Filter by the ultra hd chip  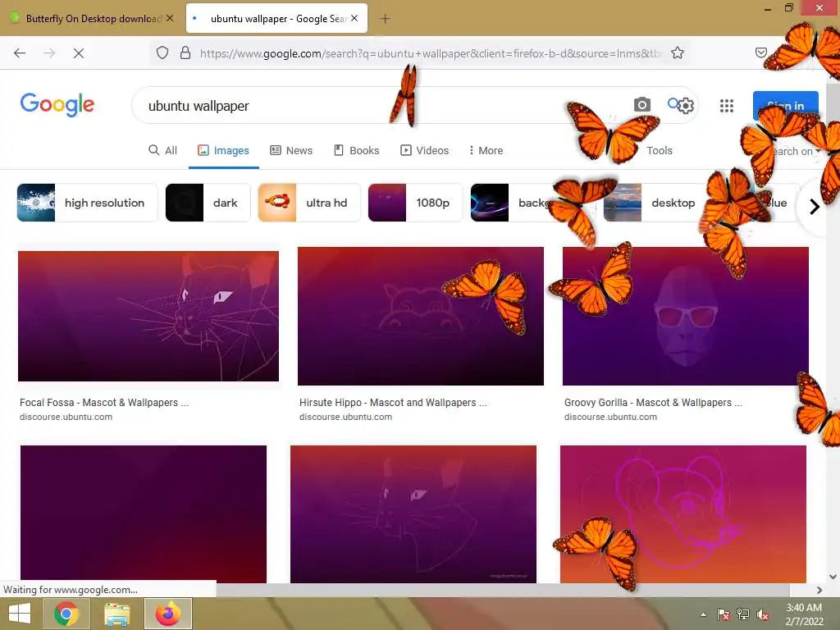point(309,203)
